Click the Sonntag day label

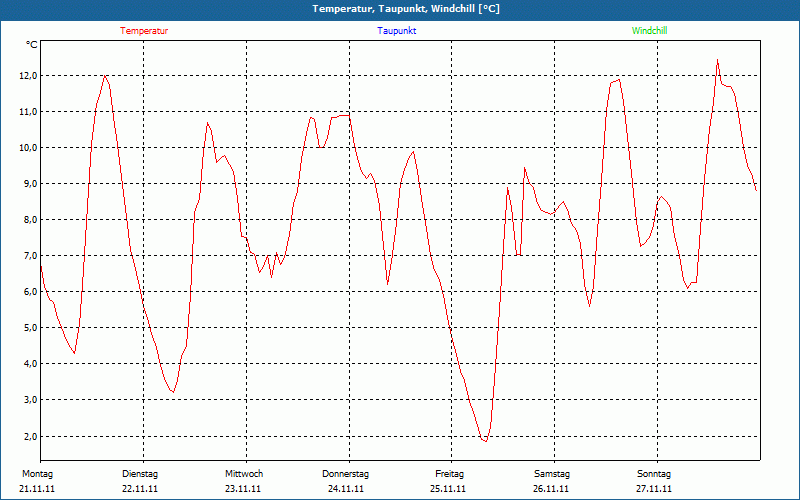(654, 474)
